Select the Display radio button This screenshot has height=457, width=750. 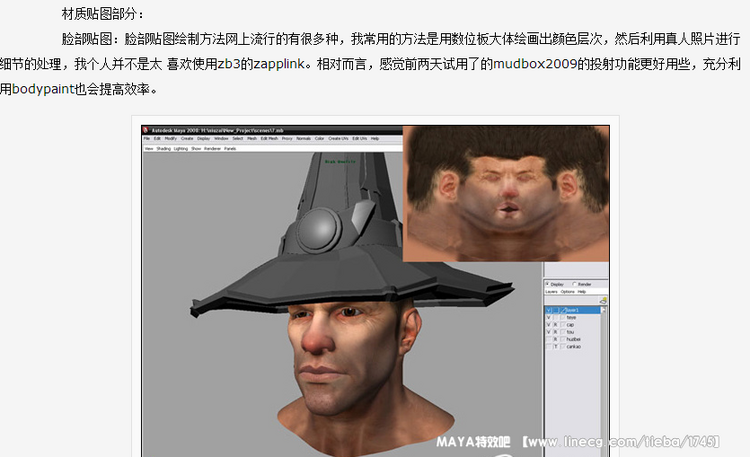[x=547, y=284]
